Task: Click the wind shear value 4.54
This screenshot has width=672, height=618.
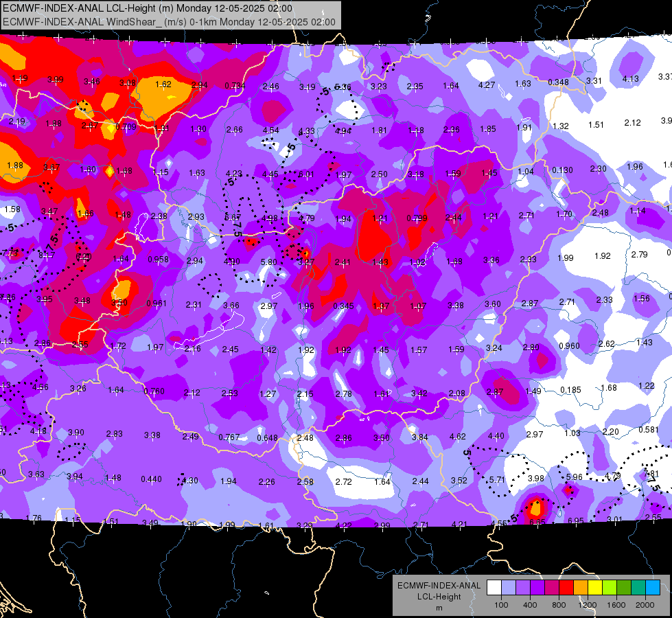Action: 271,130
